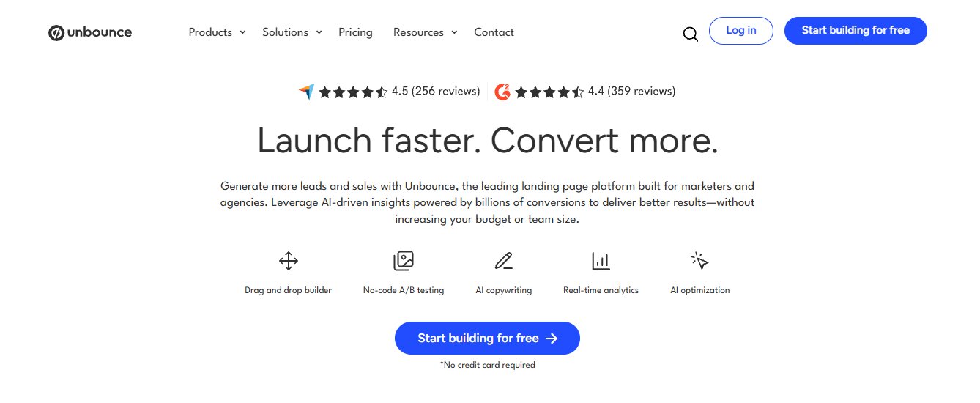Viewport: 980px width, 403px height.
Task: Click the Drag and drop builder icon
Action: 289,261
